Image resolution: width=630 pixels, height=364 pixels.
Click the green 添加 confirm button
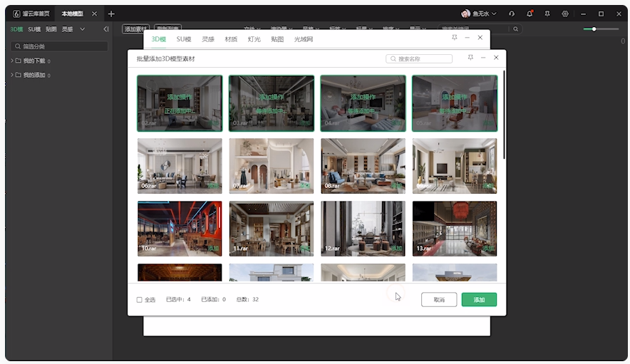[479, 300]
